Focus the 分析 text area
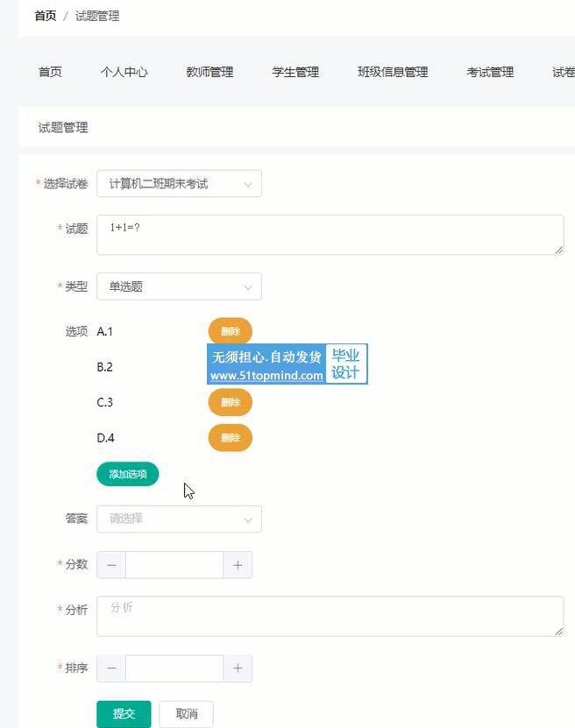This screenshot has width=575, height=728. click(x=330, y=616)
